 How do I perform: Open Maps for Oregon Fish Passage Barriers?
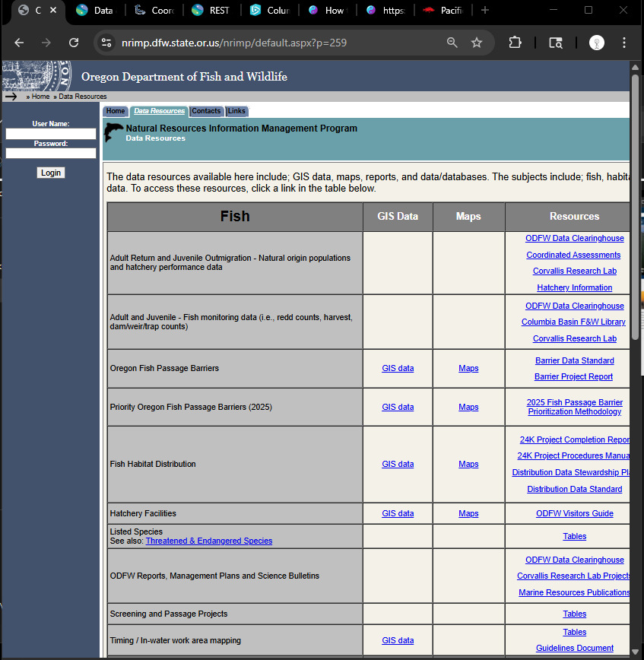468,368
